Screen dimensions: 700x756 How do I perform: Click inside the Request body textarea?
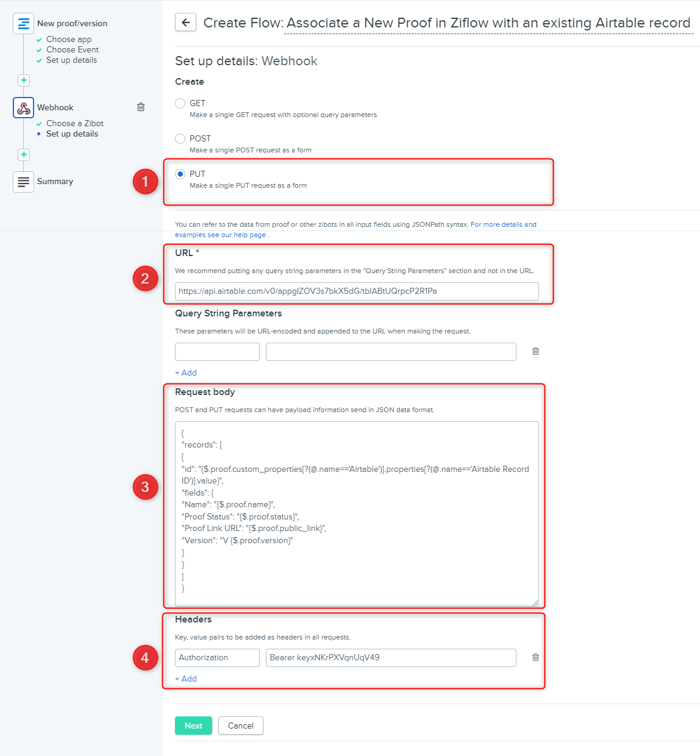tap(357, 514)
